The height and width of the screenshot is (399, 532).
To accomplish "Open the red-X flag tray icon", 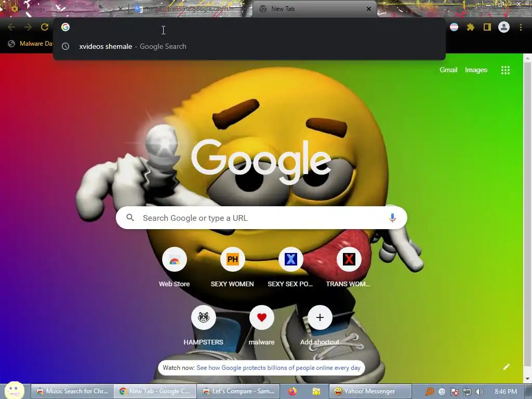I will (x=454, y=392).
